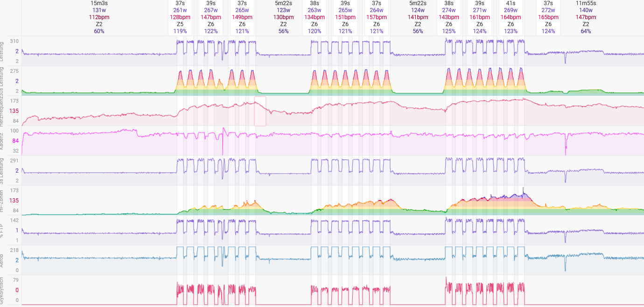Select the 41s Z6 interval showing 269w
This screenshot has height=307, width=644.
(510, 16)
